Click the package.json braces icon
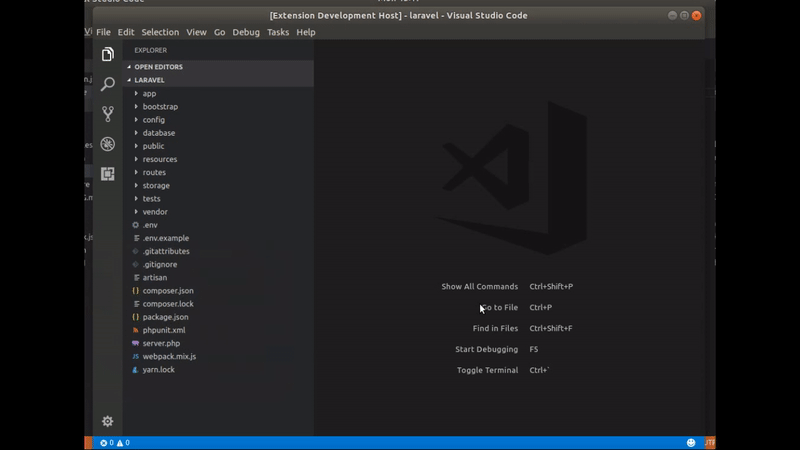Screen dimensions: 800x450 135,317
